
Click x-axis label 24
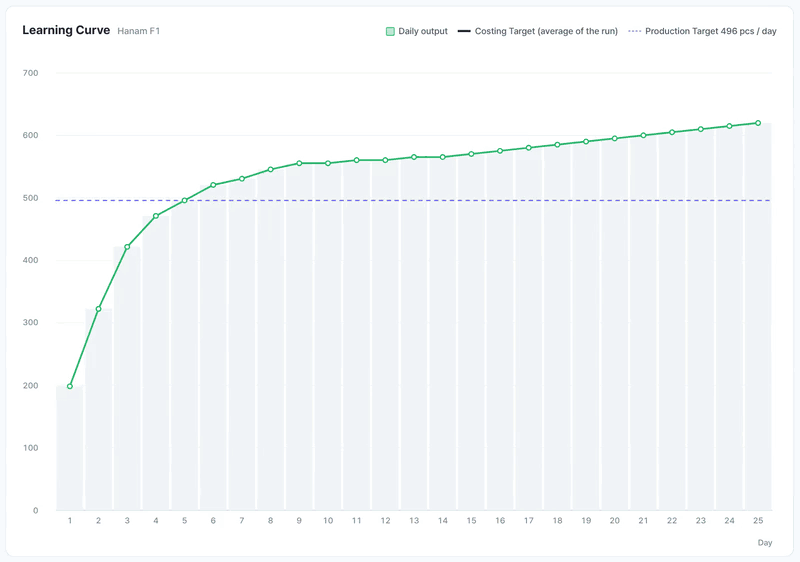pos(729,520)
